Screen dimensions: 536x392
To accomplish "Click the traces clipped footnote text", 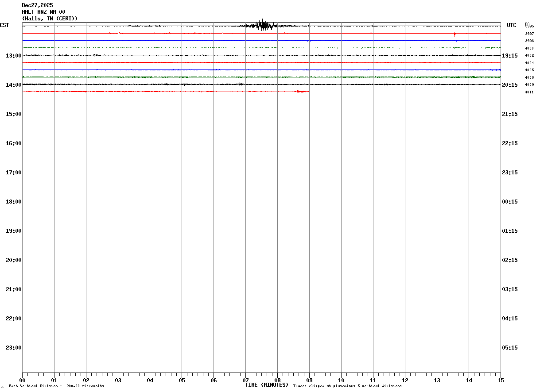I will click(x=347, y=386).
